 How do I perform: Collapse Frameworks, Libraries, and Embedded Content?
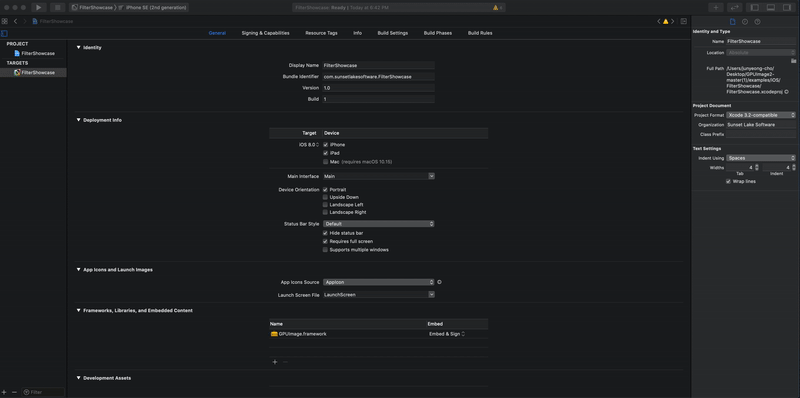click(79, 310)
